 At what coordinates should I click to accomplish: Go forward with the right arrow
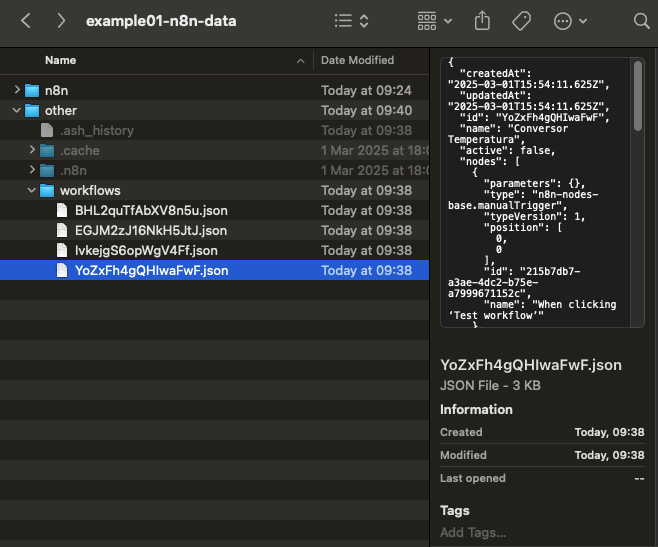[61, 21]
